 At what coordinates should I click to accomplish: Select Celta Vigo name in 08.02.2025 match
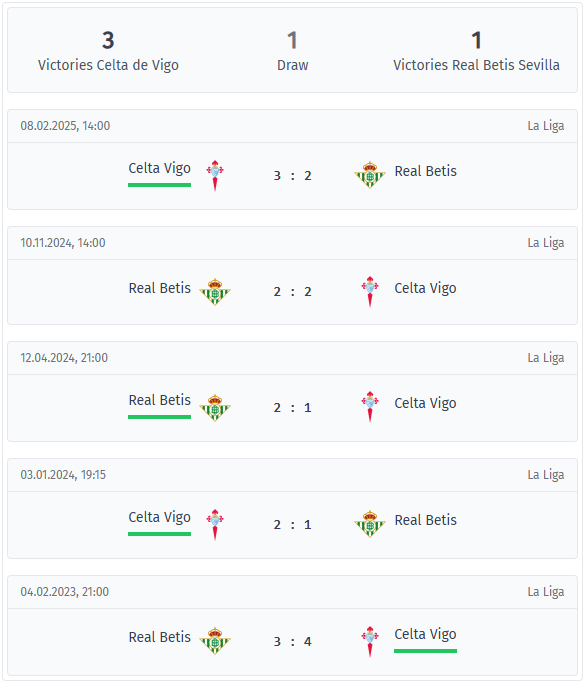pyautogui.click(x=160, y=168)
